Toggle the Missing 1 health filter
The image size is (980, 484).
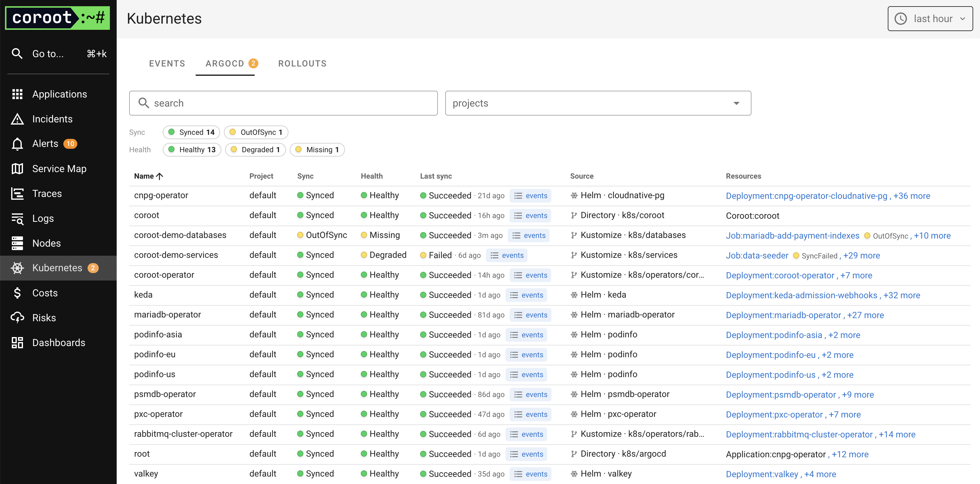(x=317, y=149)
